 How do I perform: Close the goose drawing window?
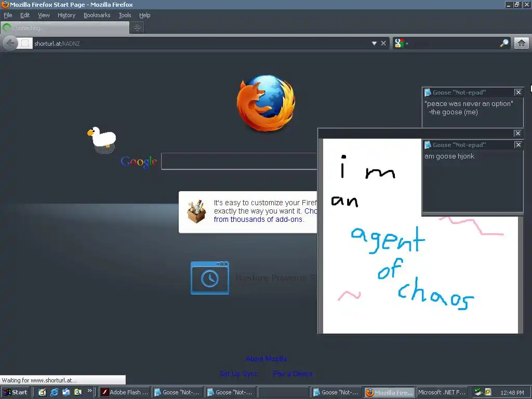(x=518, y=134)
